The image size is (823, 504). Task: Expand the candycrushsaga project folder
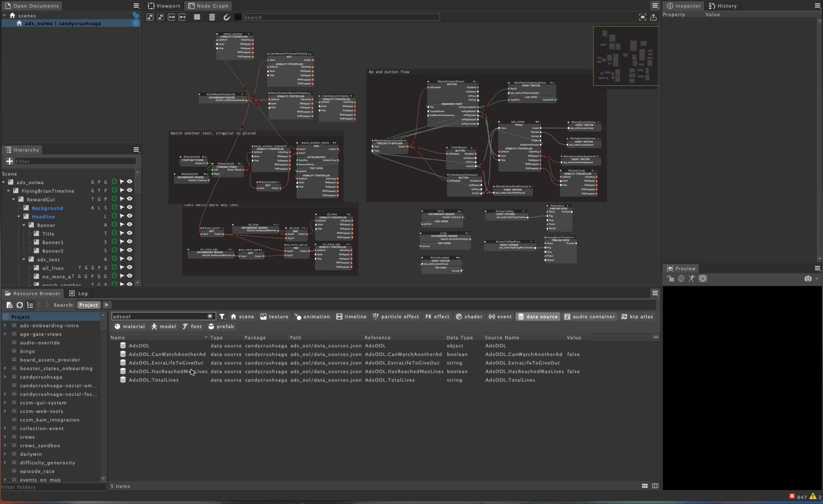click(5, 377)
